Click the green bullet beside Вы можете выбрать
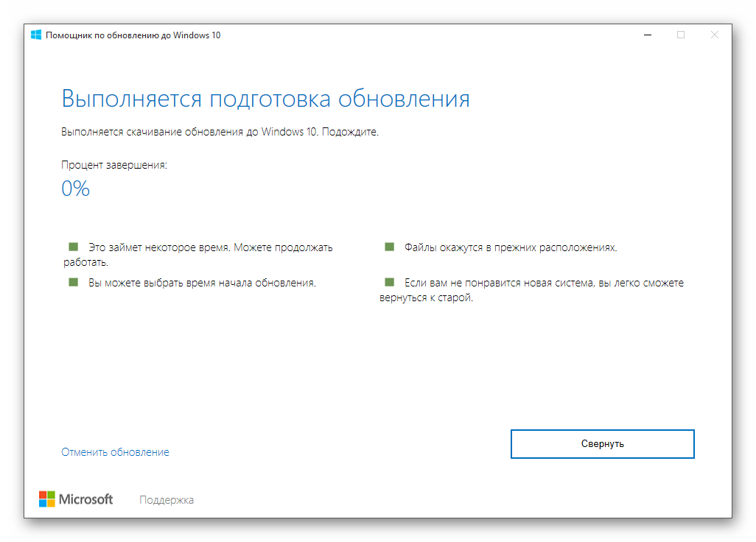756x542 pixels. tap(73, 282)
